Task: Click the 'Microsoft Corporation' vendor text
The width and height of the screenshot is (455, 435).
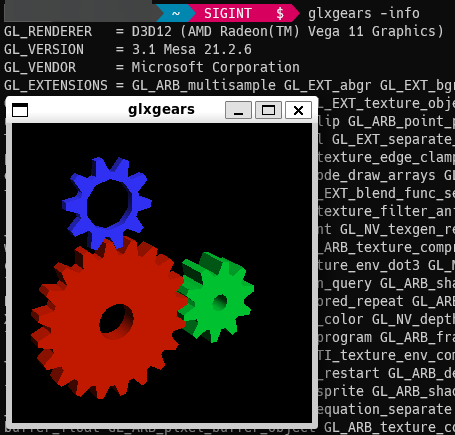Action: point(215,67)
